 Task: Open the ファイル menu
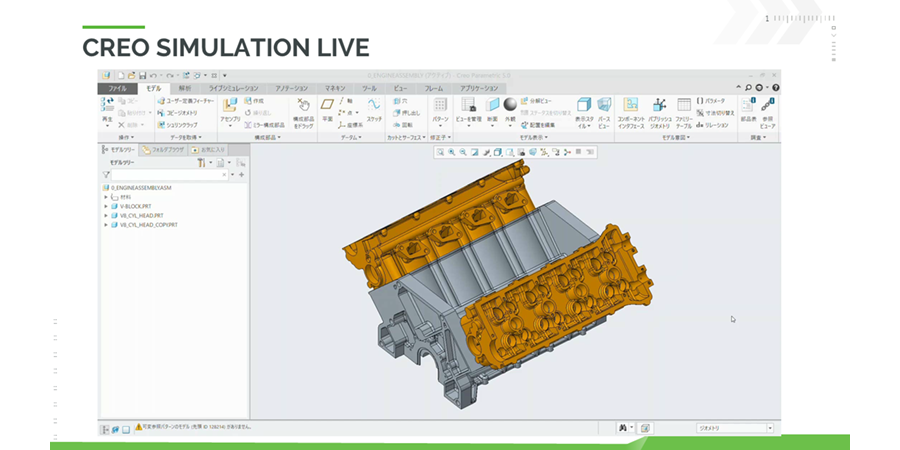pos(116,88)
